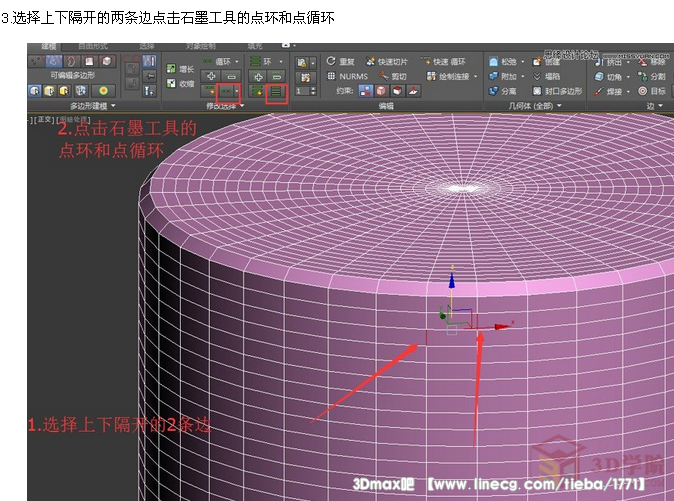Click Grow Ring plus icon
The height and width of the screenshot is (501, 674).
(257, 76)
